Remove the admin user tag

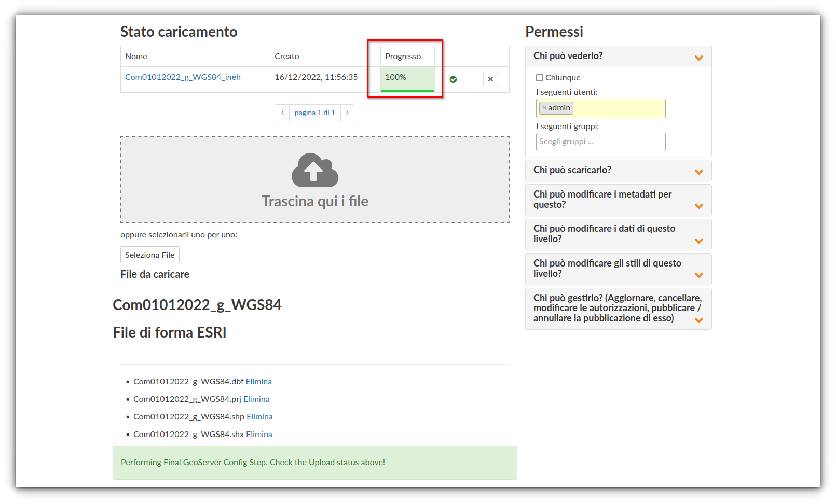click(544, 108)
